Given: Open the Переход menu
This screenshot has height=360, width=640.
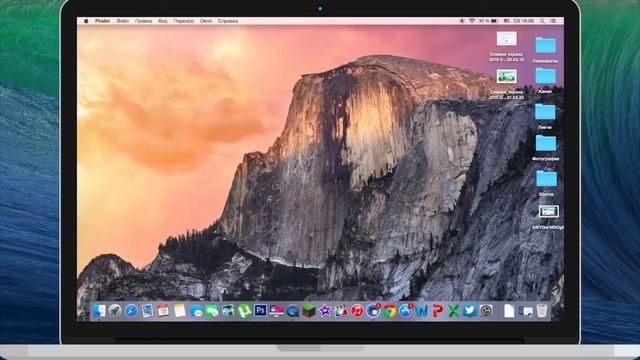Looking at the screenshot, I should [x=184, y=21].
